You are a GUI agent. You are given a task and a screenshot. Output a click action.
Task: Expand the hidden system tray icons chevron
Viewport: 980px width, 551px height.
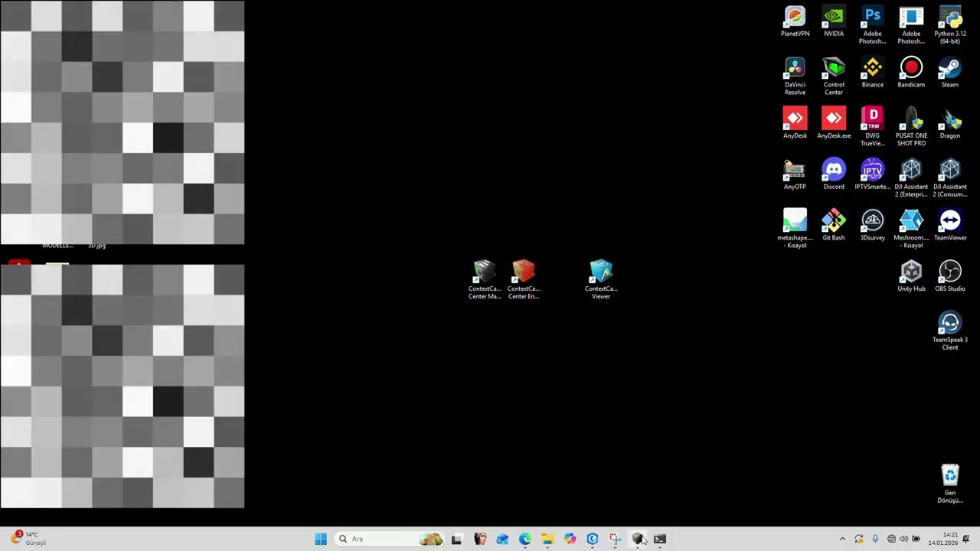click(x=843, y=539)
